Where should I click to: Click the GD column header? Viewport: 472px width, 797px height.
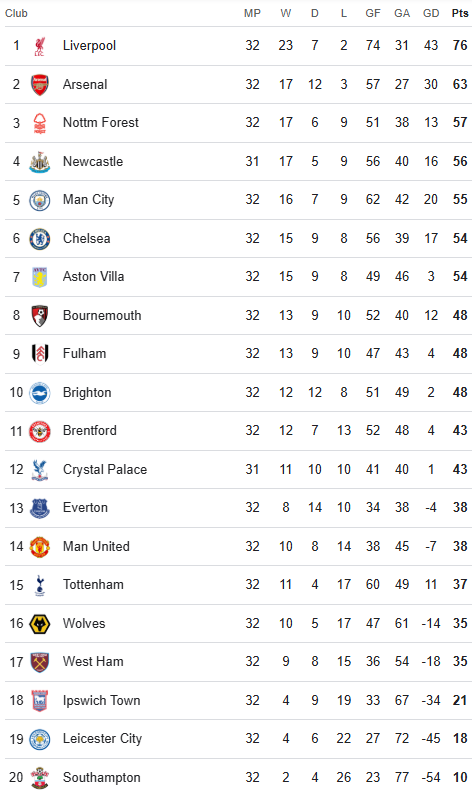[x=431, y=13]
